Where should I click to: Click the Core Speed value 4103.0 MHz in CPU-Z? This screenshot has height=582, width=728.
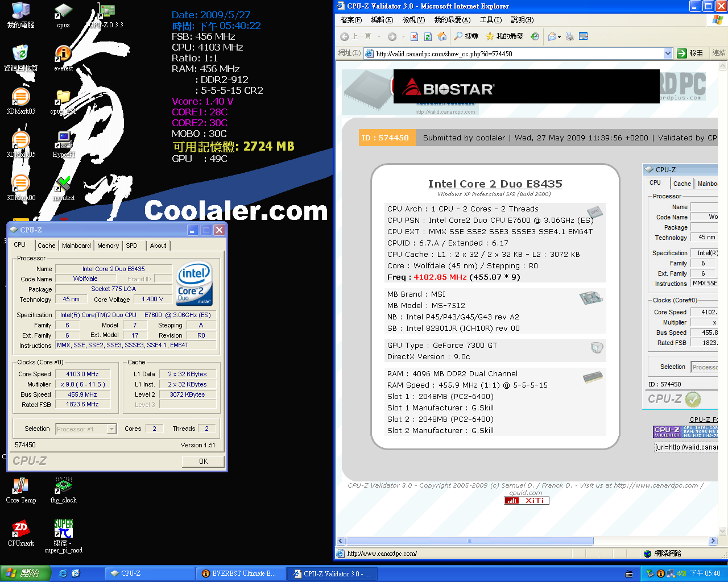pos(82,374)
